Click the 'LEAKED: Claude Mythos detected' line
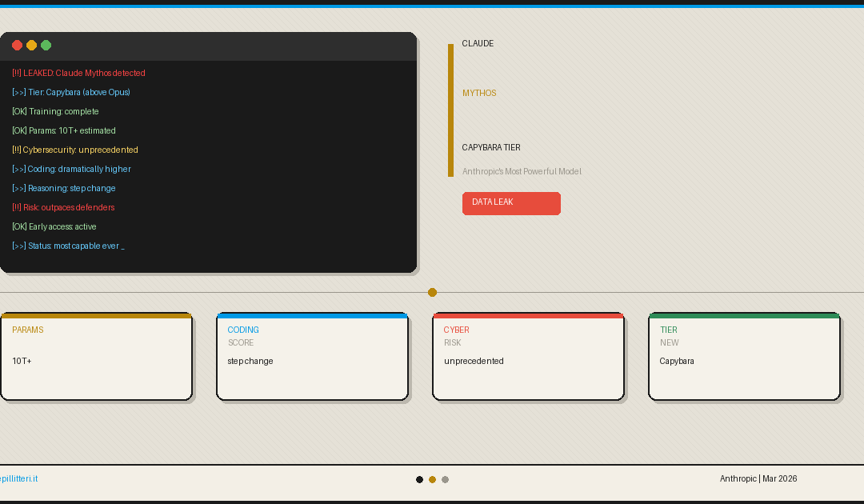The width and height of the screenshot is (864, 504). point(78,73)
